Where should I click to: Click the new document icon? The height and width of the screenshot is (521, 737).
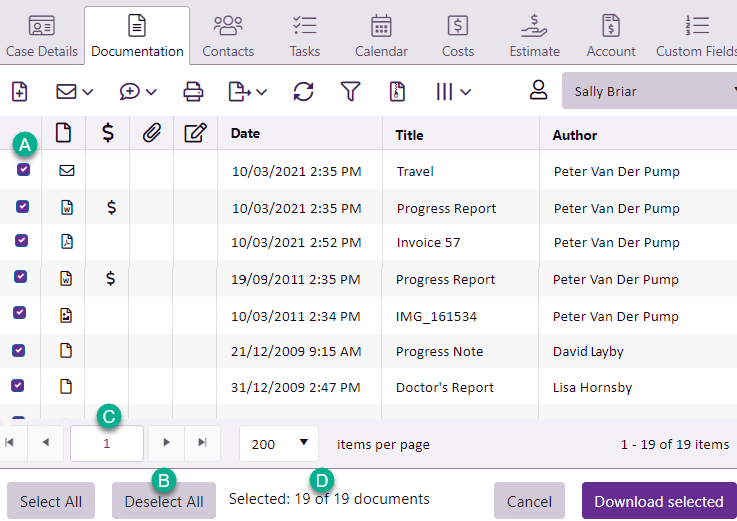pos(19,91)
